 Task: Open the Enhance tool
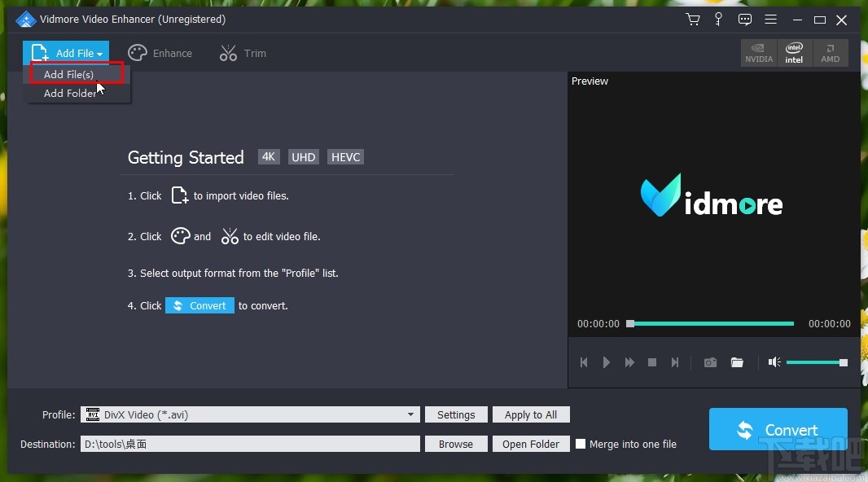coord(160,53)
